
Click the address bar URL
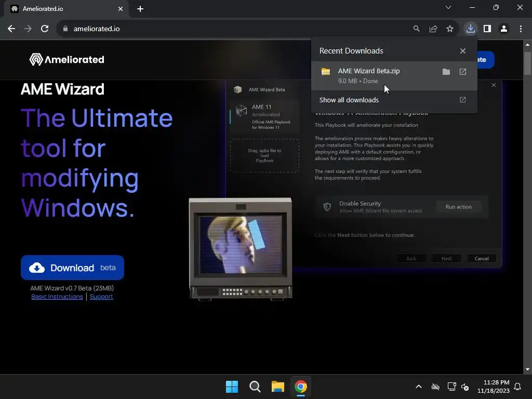[x=97, y=29]
